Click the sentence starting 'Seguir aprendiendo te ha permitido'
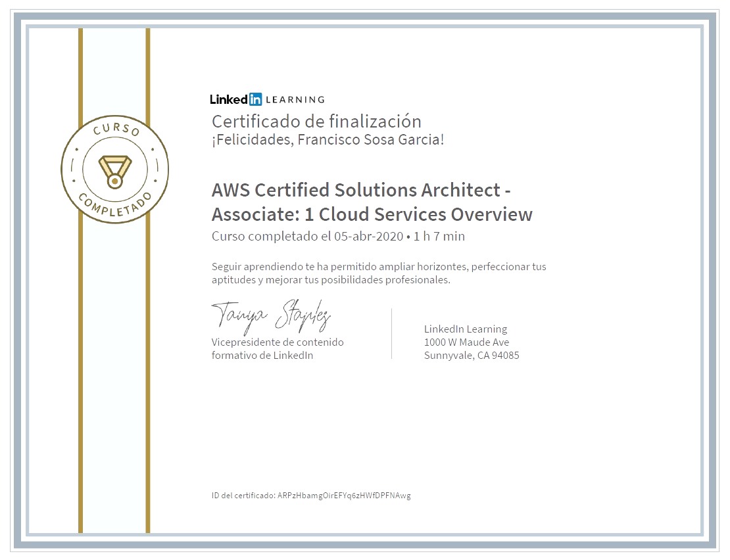Image resolution: width=730 pixels, height=560 pixels. pyautogui.click(x=379, y=266)
